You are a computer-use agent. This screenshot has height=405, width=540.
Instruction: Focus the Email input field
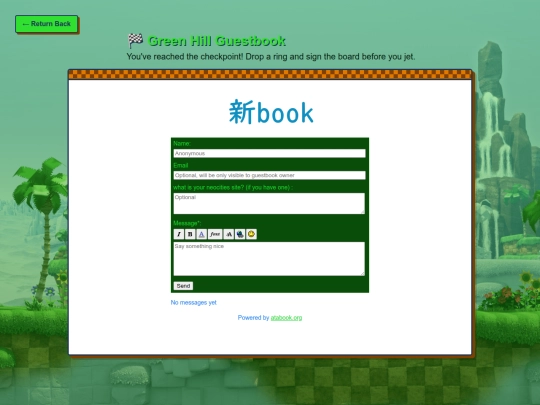click(269, 175)
